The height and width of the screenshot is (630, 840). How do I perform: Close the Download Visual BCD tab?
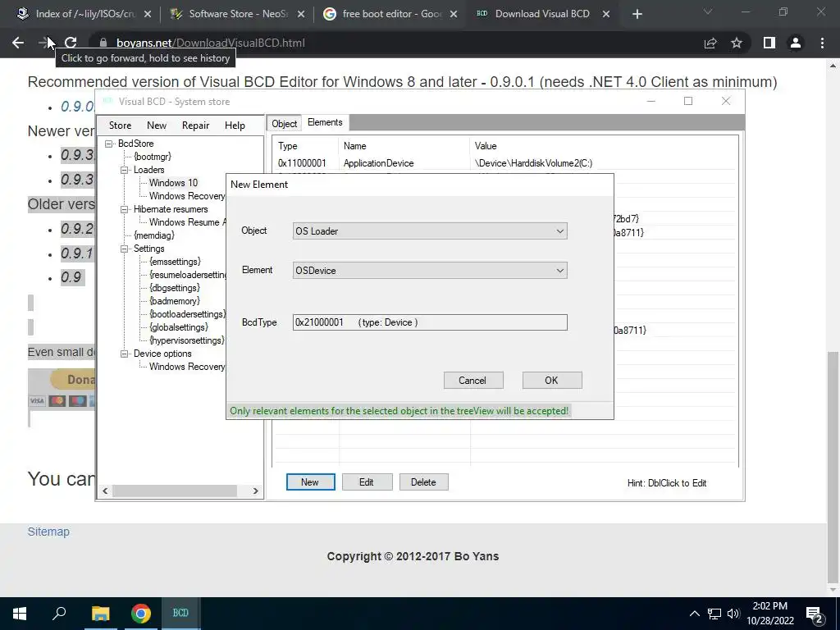click(606, 14)
